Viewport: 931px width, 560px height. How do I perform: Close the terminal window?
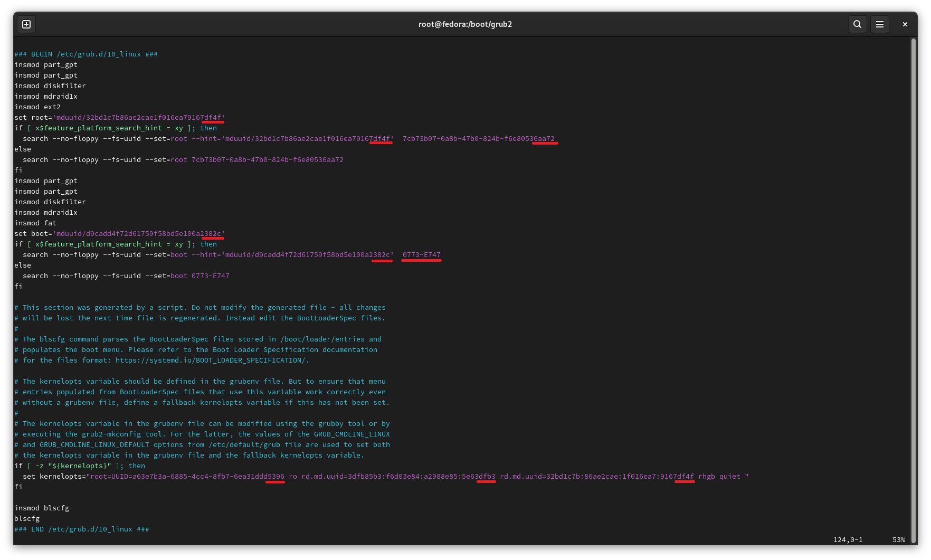(x=905, y=24)
